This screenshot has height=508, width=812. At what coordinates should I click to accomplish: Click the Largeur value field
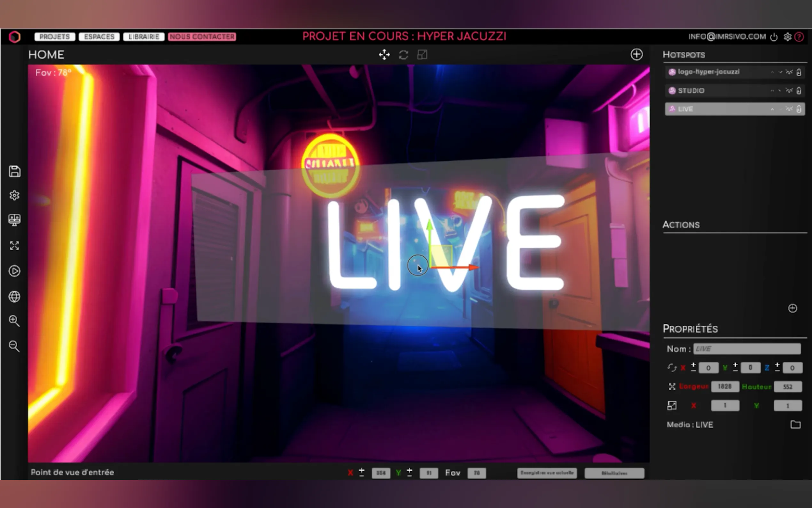(725, 386)
